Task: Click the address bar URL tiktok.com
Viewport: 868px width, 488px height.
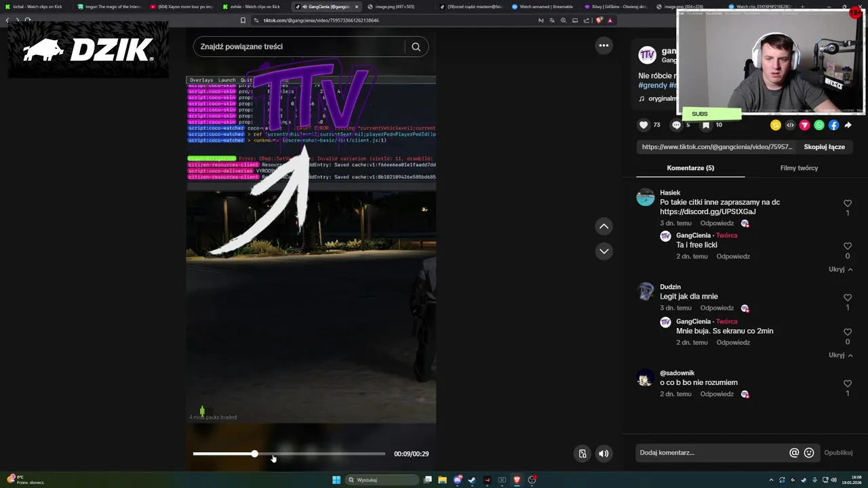Action: [x=321, y=20]
